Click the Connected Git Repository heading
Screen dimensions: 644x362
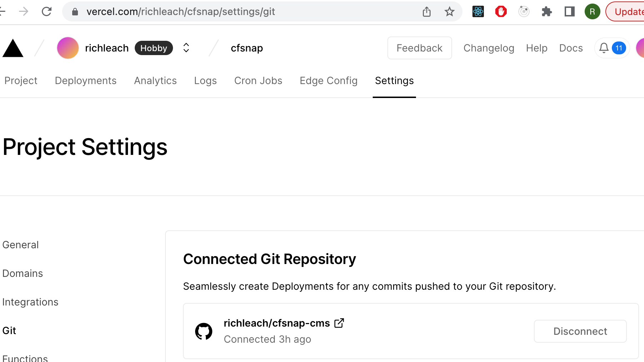click(269, 259)
